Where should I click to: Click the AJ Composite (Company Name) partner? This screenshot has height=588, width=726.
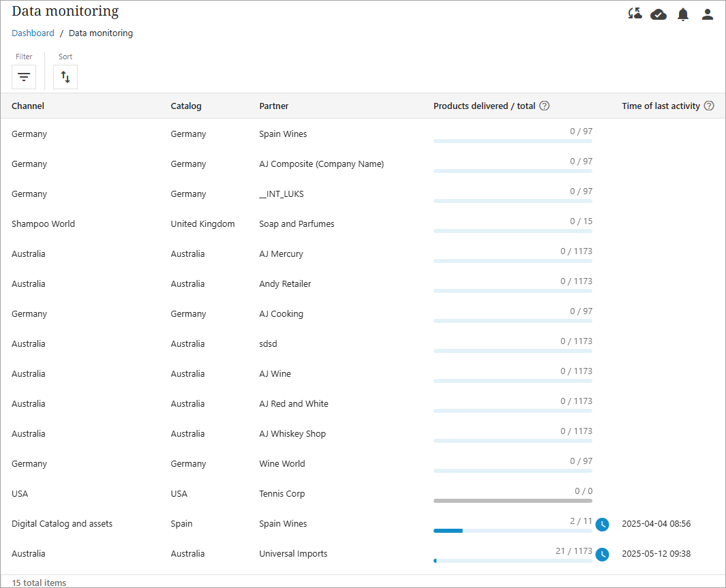coord(322,164)
